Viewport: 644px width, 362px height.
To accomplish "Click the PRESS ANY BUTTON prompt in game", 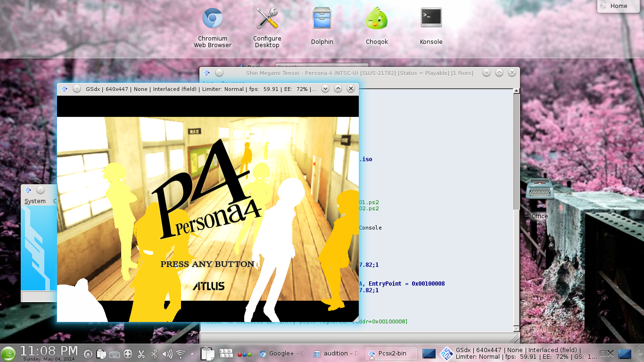I will click(207, 264).
